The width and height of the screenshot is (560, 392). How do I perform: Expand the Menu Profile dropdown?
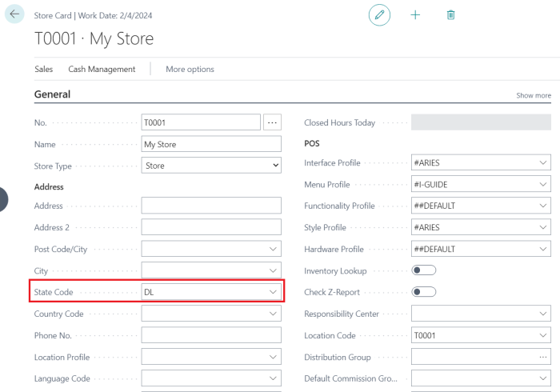pyautogui.click(x=543, y=185)
